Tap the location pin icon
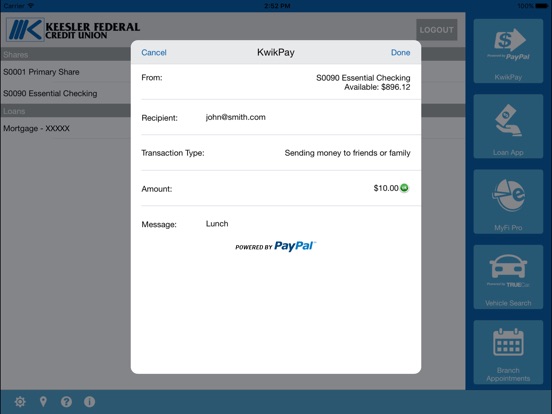 pos(43,402)
